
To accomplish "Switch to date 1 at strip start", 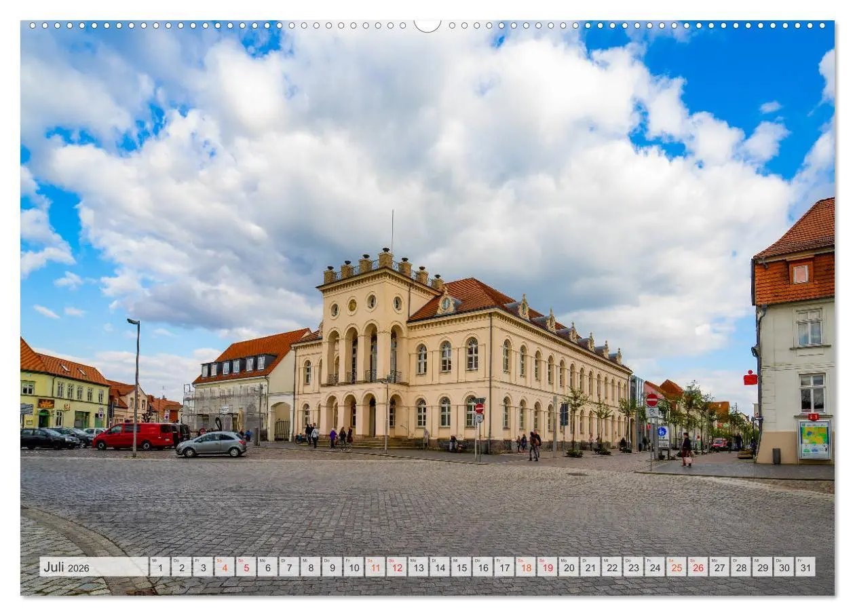I will click(159, 567).
